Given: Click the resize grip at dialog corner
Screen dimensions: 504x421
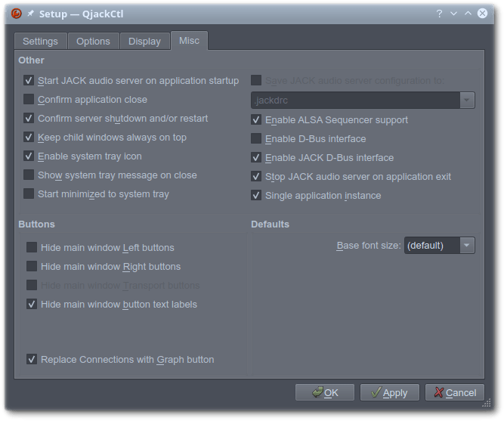Looking at the screenshot, I should coord(487,403).
